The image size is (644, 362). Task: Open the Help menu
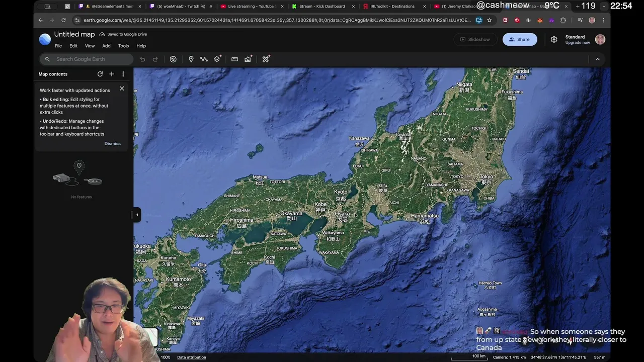tap(141, 46)
